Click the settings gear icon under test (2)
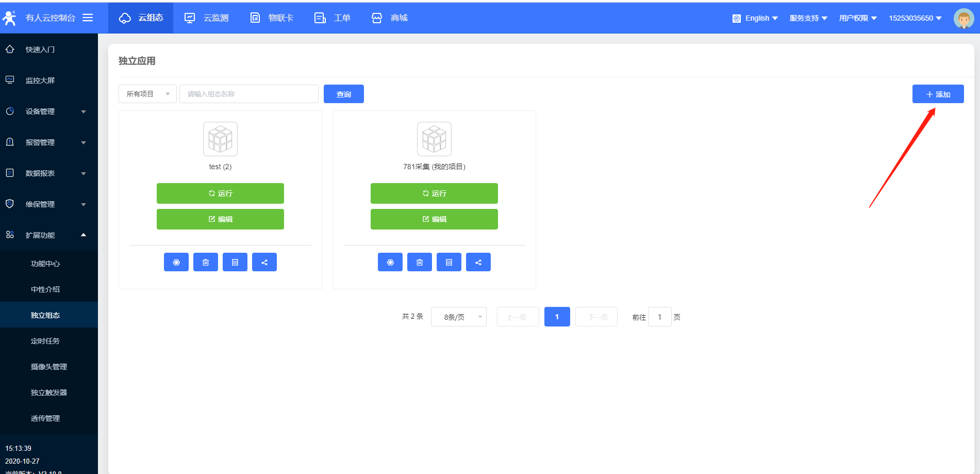 pos(176,262)
